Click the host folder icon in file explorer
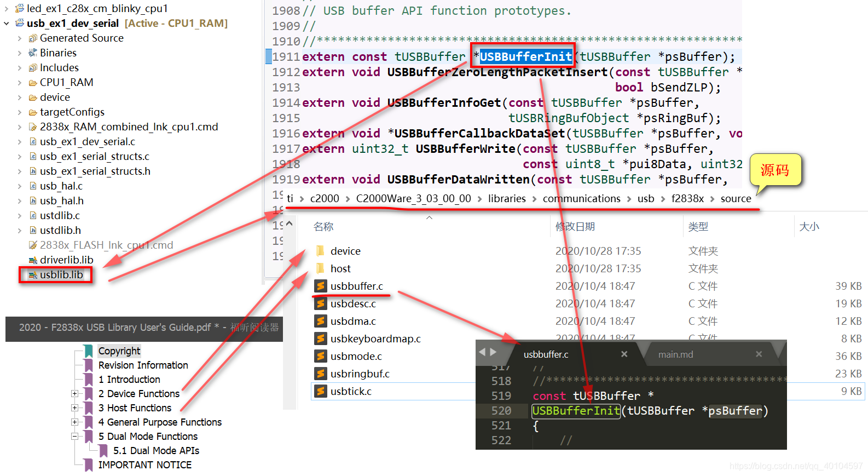This screenshot has width=868, height=476. (x=321, y=268)
